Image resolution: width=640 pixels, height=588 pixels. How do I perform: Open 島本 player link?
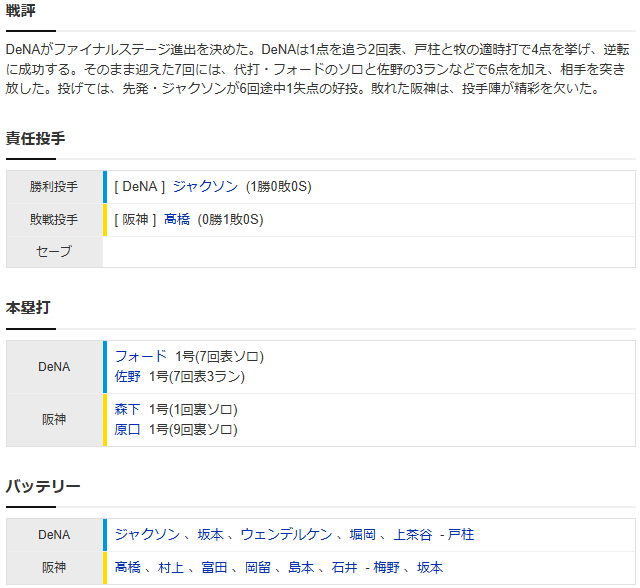(x=301, y=567)
